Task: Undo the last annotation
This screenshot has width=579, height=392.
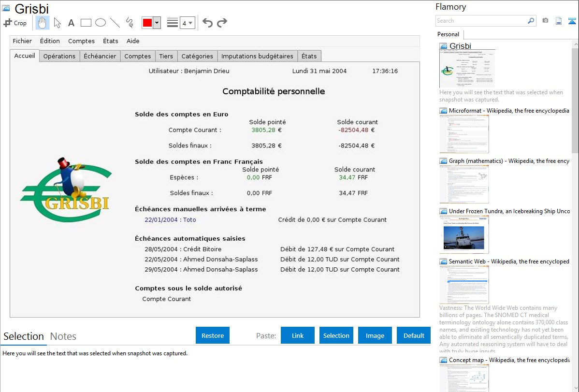Action: tap(207, 23)
